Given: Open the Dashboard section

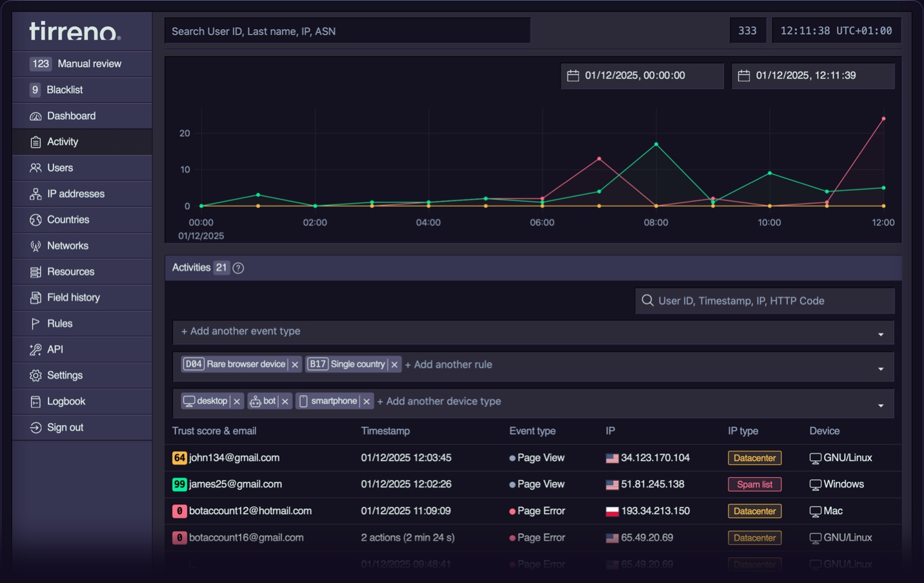Looking at the screenshot, I should point(71,115).
